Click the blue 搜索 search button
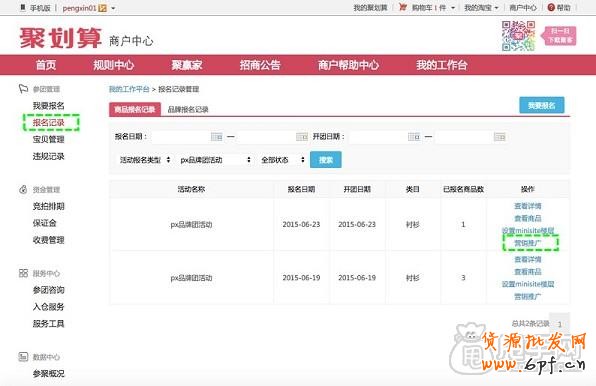 point(326,160)
